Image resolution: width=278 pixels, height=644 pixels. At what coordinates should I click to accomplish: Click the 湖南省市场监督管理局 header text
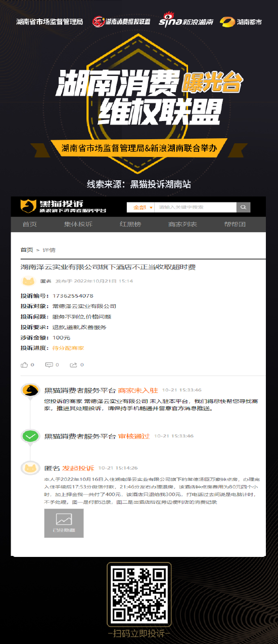tap(50, 22)
